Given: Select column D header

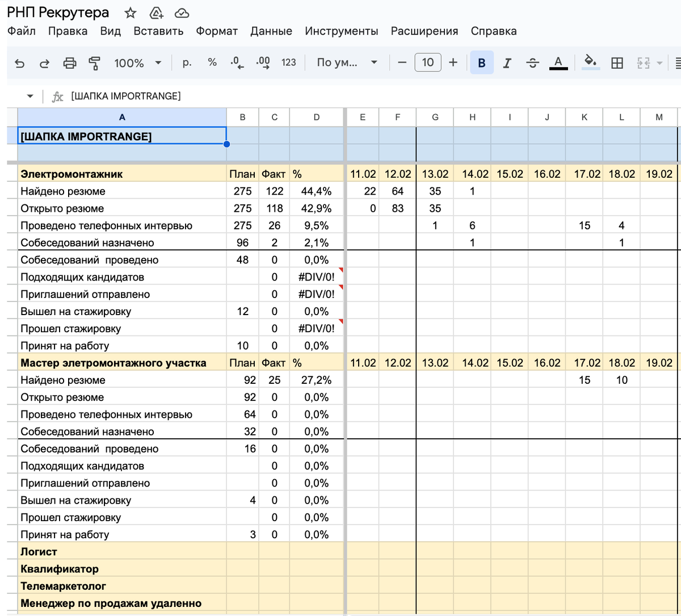Looking at the screenshot, I should point(317,117).
